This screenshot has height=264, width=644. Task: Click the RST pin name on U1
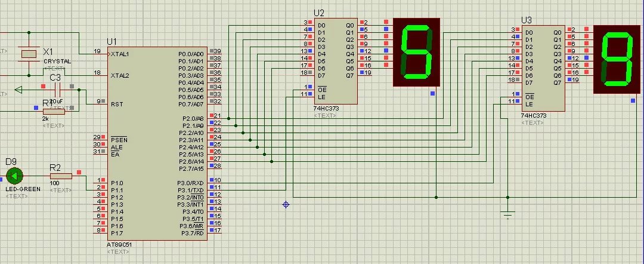(x=117, y=104)
